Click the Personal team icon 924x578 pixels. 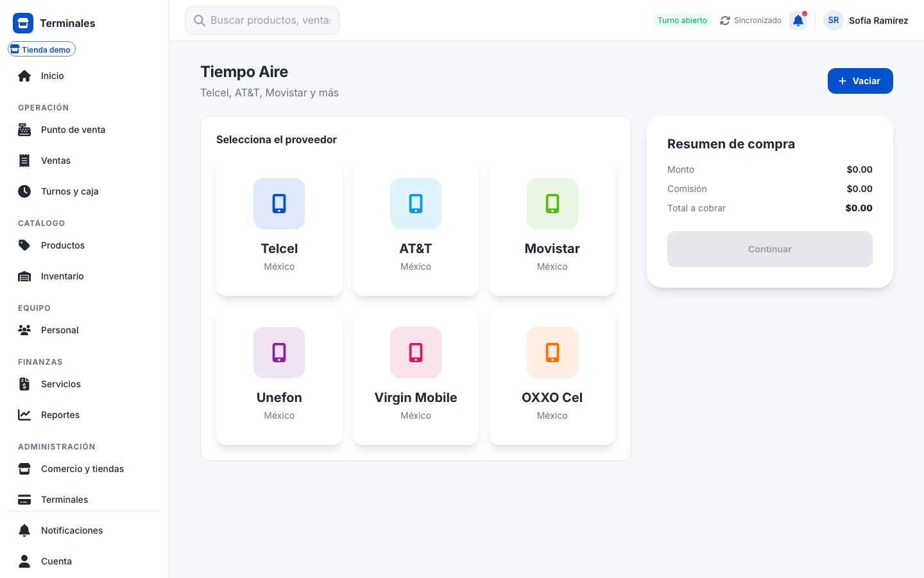coord(24,330)
